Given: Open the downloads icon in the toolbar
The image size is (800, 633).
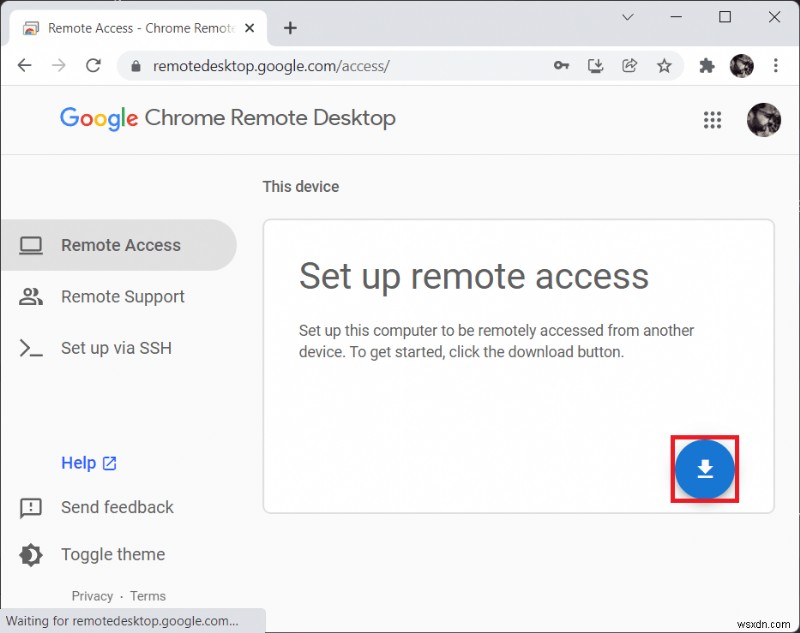Looking at the screenshot, I should coord(596,65).
